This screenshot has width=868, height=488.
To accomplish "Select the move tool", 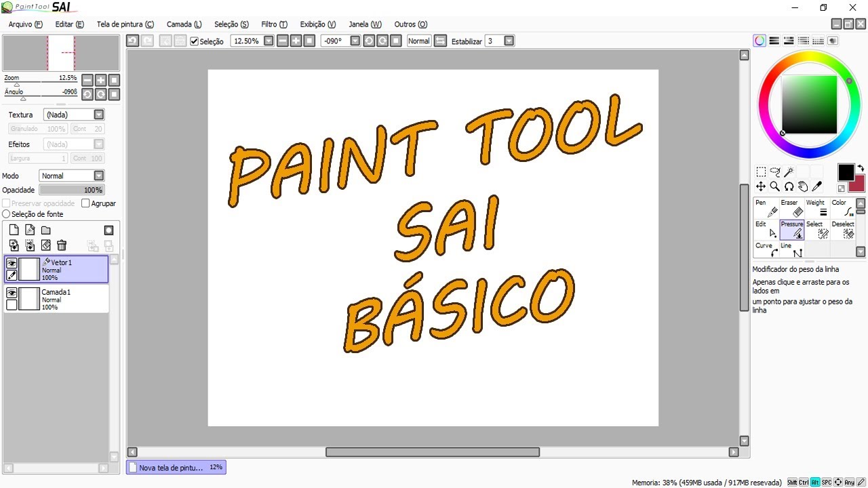I will [761, 186].
